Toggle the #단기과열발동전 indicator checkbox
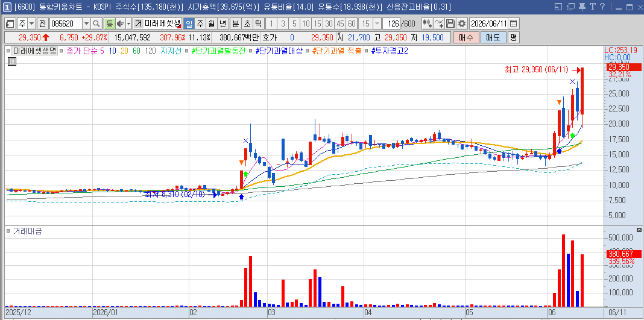This screenshot has height=320, width=644. (188, 51)
